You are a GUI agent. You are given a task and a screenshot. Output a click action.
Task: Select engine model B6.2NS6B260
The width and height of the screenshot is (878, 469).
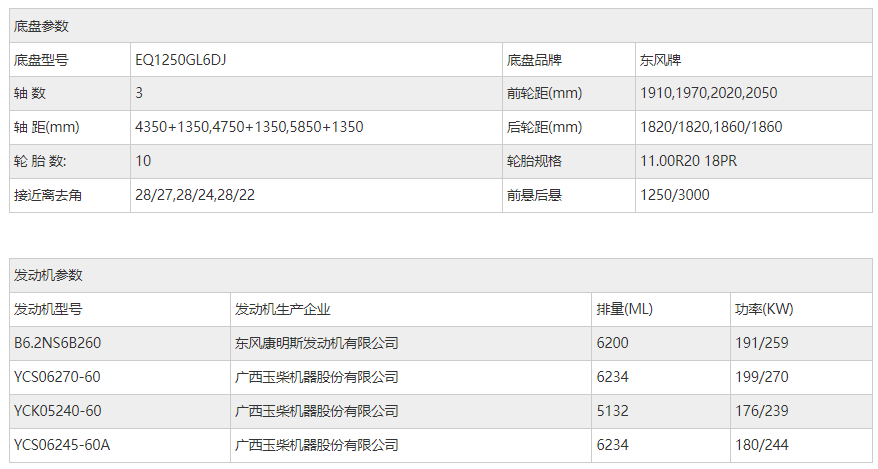tap(57, 343)
